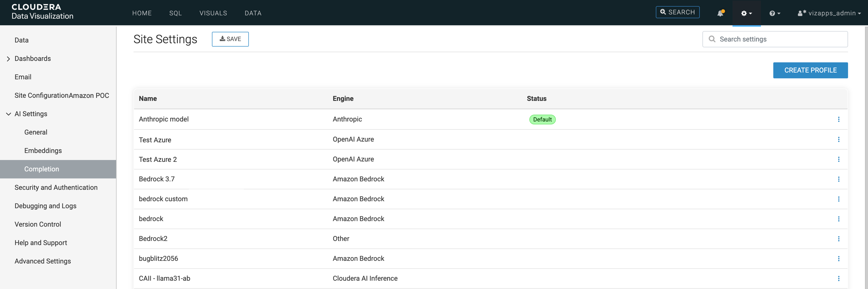Open the settings gear menu

[746, 13]
